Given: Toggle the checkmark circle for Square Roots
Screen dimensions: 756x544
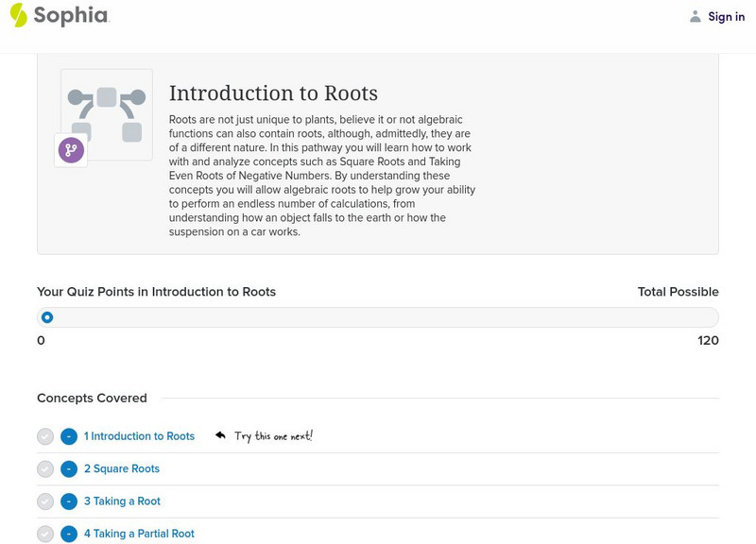Looking at the screenshot, I should [x=45, y=469].
